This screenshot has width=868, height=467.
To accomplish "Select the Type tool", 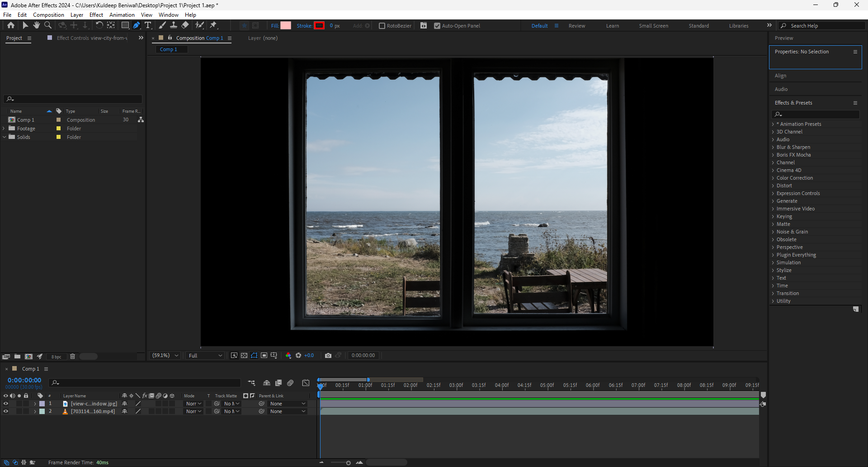I will 148,25.
